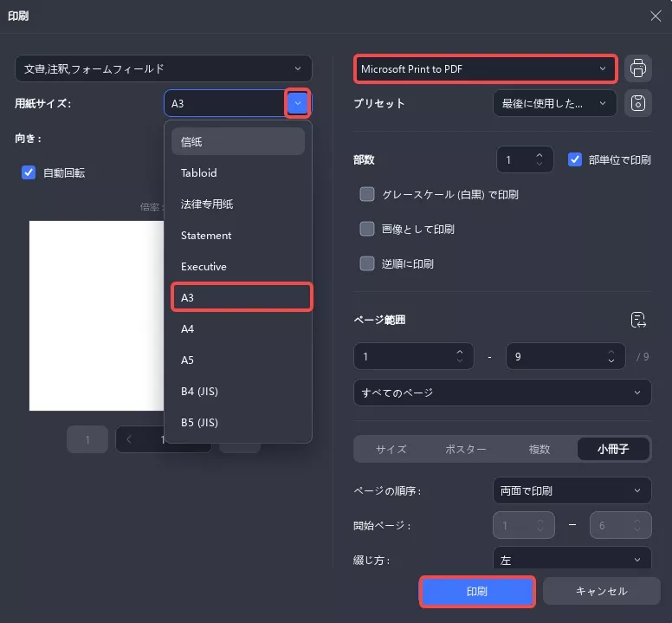Click the 開始ページ start value field
Viewport: 672px width, 623px height.
pyautogui.click(x=524, y=525)
